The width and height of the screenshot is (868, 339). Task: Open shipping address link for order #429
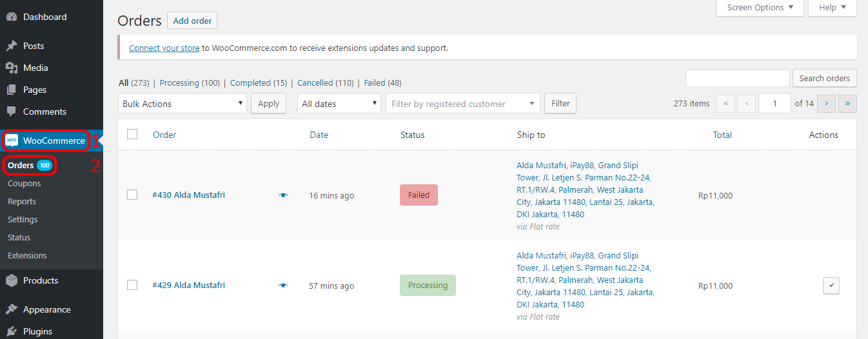586,280
